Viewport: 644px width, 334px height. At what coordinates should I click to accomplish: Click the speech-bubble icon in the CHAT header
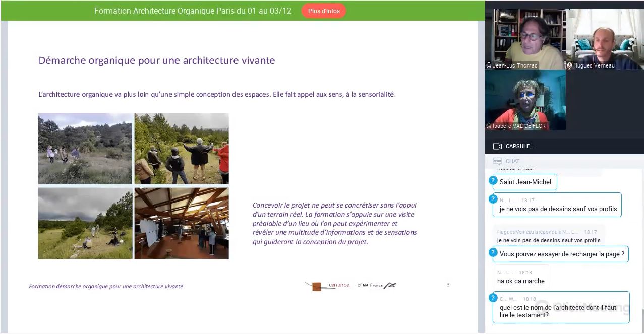pyautogui.click(x=497, y=161)
